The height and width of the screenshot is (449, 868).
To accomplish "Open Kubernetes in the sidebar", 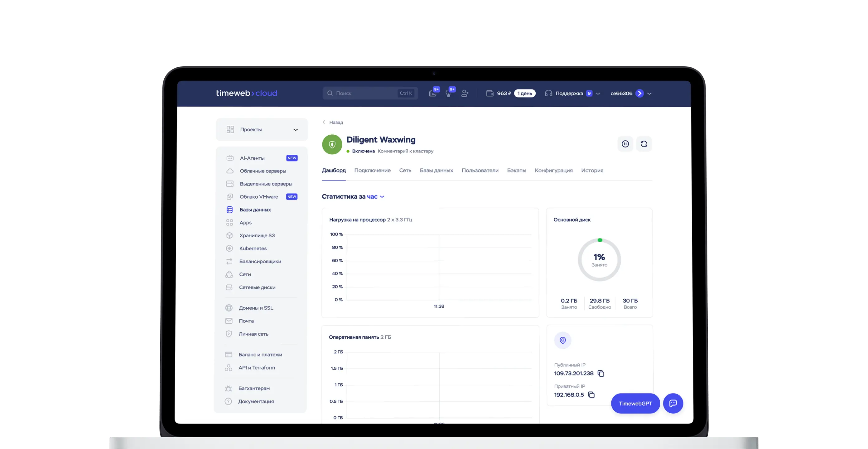I will click(x=253, y=249).
